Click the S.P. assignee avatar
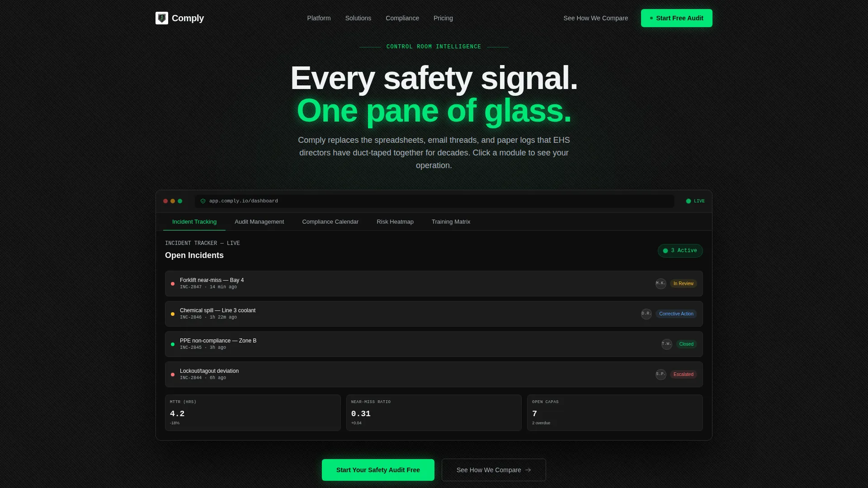Screen dimensions: 868x488 click(661, 374)
